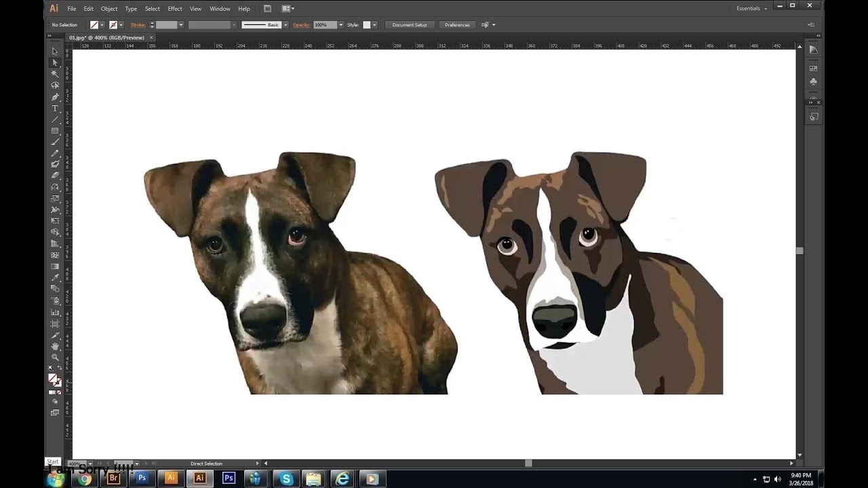Open the Effect menu
This screenshot has width=868, height=488.
175,9
